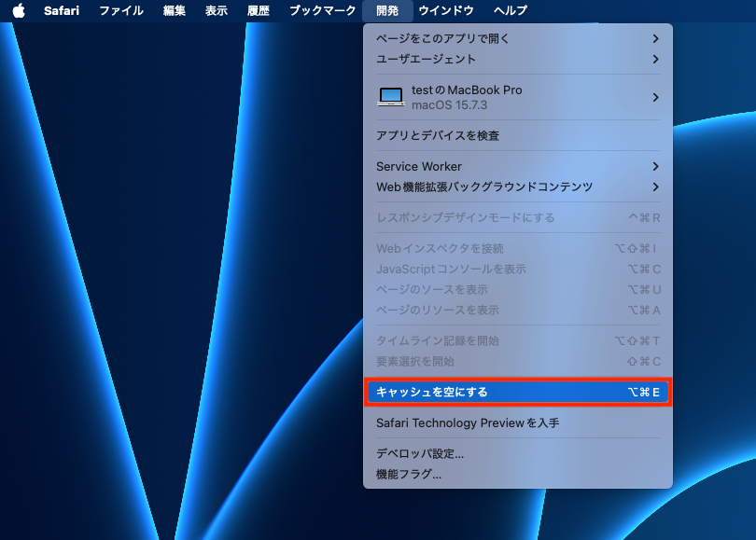Click the MacBook Pro laptop icon
The height and width of the screenshot is (540, 756).
390,97
